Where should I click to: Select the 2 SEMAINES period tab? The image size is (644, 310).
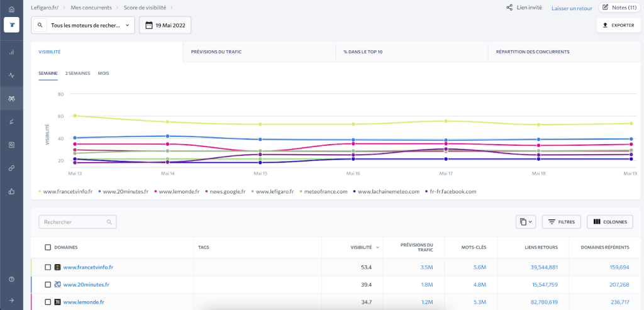[77, 74]
